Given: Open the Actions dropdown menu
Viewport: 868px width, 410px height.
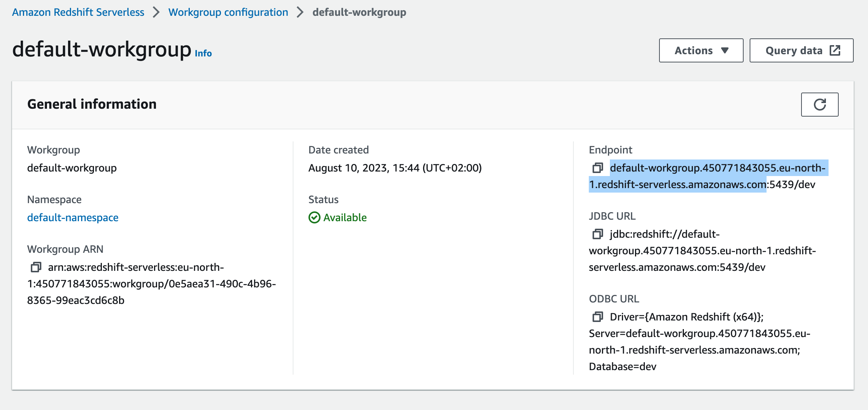Looking at the screenshot, I should click(701, 50).
